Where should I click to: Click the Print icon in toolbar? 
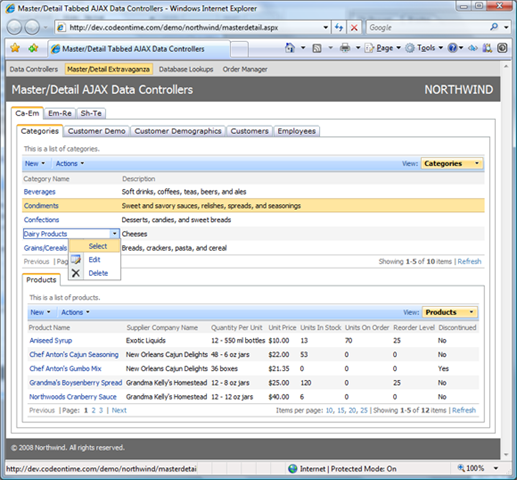345,48
